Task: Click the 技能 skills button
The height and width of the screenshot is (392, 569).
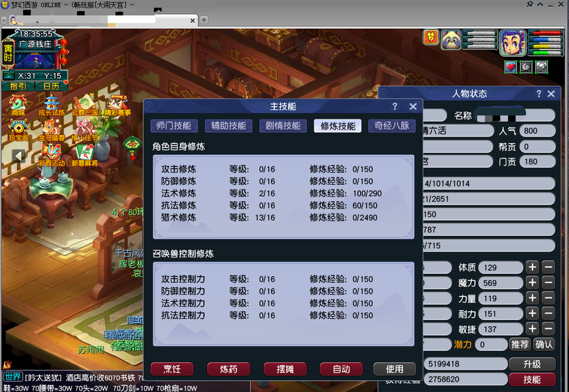Action: (532, 380)
